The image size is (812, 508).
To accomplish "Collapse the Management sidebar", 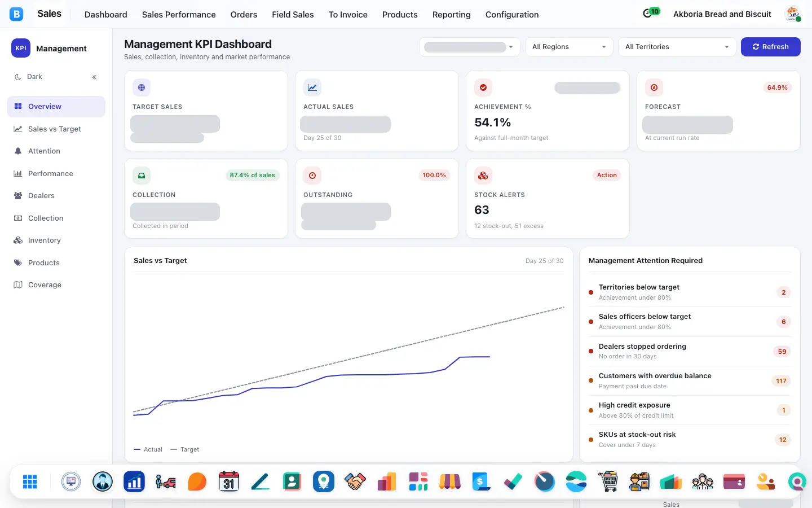I will click(94, 77).
